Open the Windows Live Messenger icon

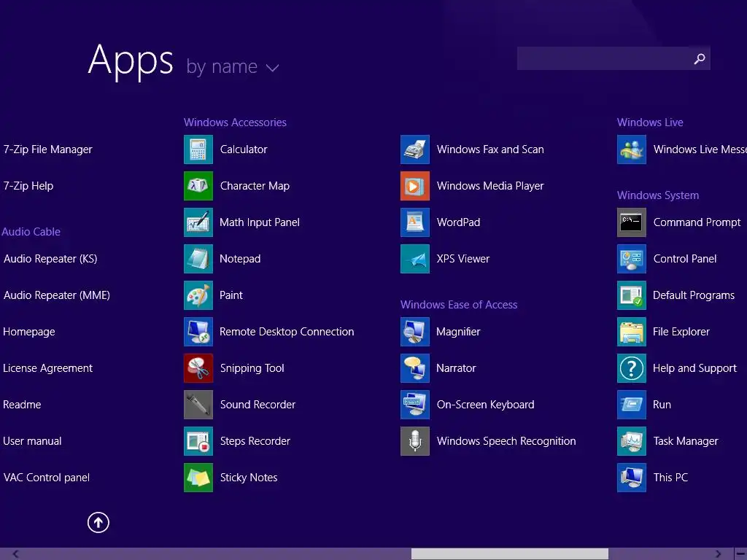[x=632, y=149]
